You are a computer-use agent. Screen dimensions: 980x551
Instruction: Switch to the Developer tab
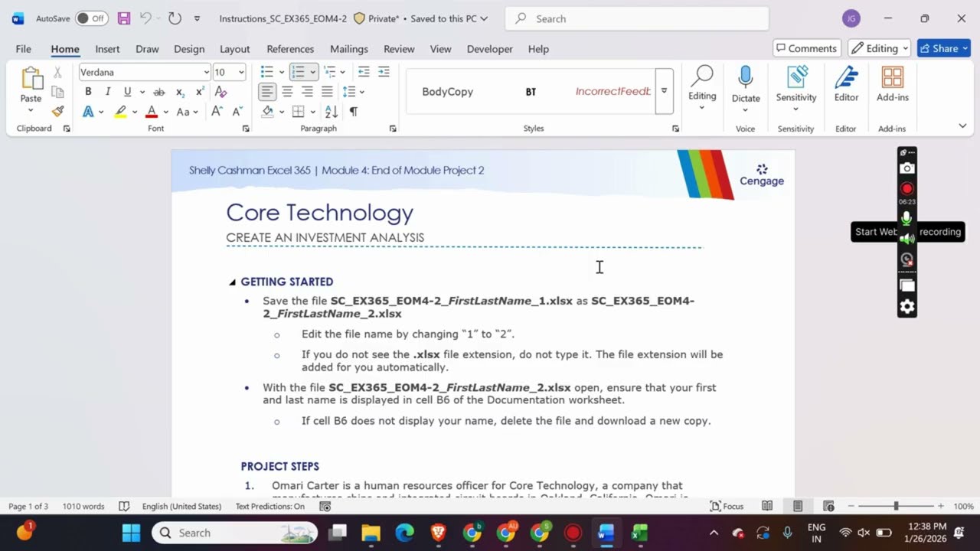(x=490, y=49)
